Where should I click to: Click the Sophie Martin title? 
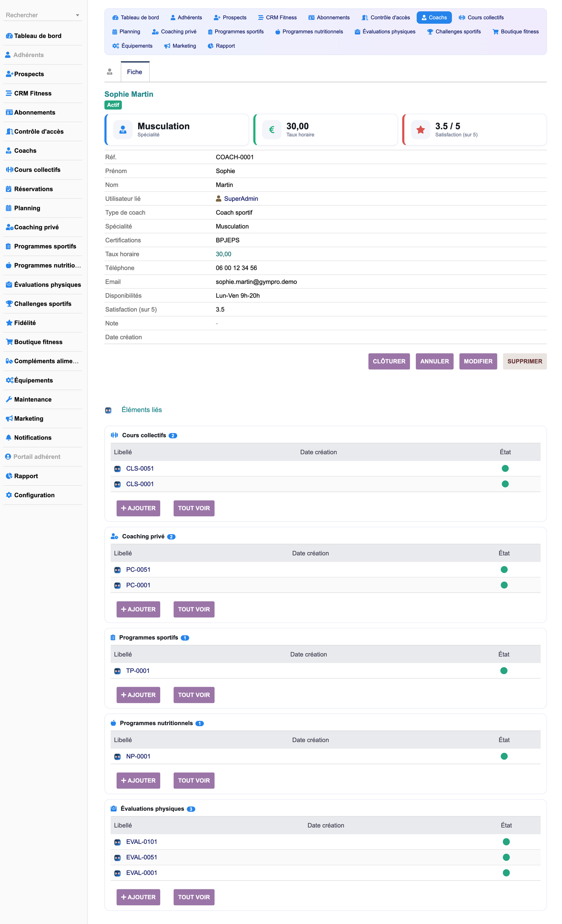(129, 94)
